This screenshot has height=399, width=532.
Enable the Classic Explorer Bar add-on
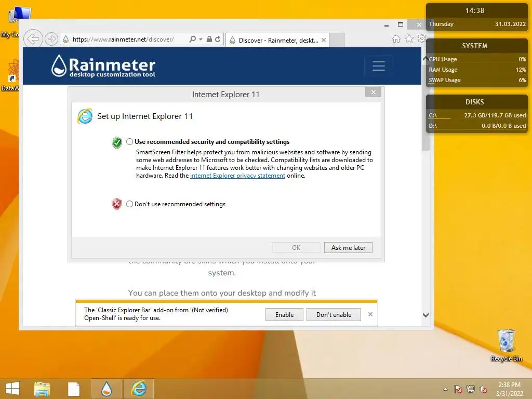[284, 314]
